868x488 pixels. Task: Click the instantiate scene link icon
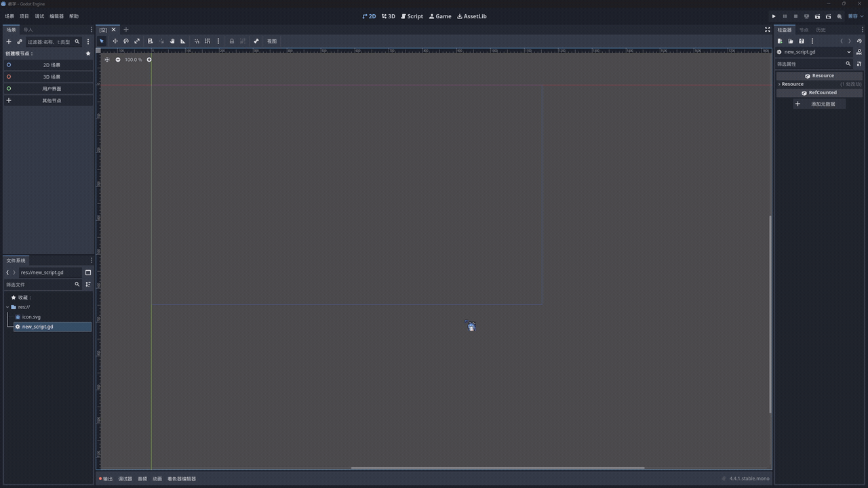tap(20, 42)
